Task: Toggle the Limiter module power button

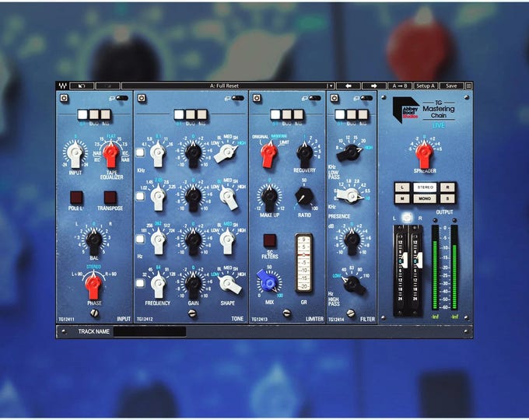Action: 257,98
